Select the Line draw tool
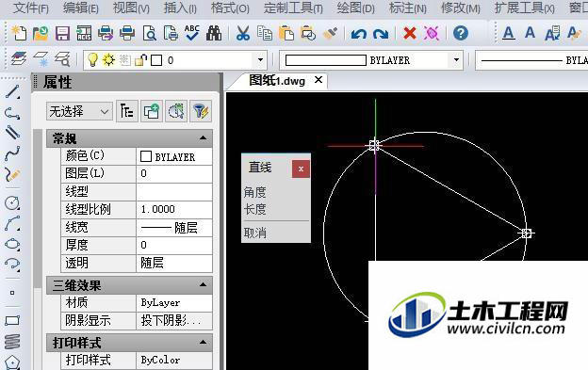Viewport: 588px width, 370px height. click(x=12, y=92)
